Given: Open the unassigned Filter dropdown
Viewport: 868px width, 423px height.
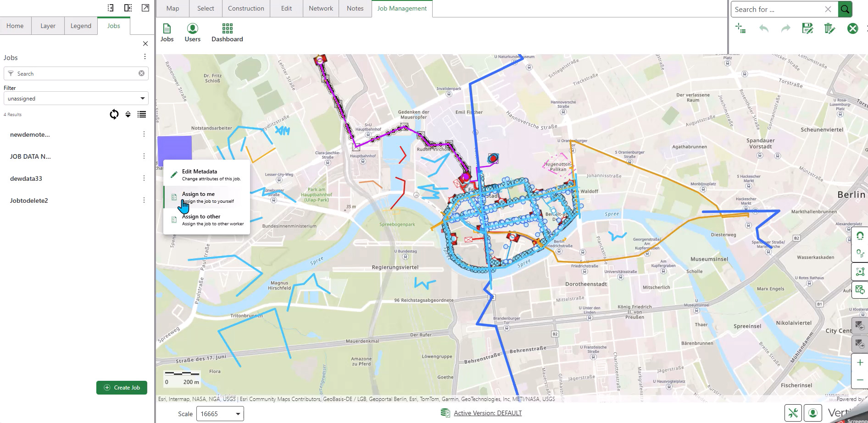Looking at the screenshot, I should pos(76,99).
